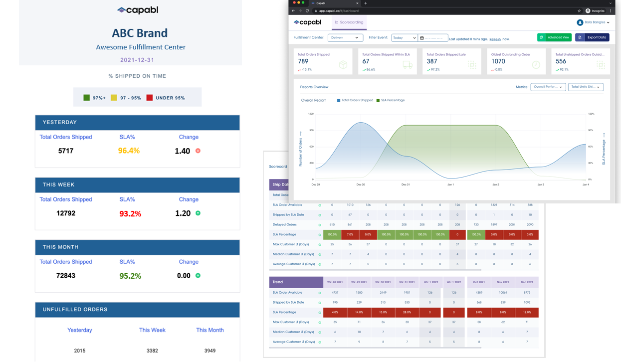Click the calendar icon in the date range field

point(422,38)
